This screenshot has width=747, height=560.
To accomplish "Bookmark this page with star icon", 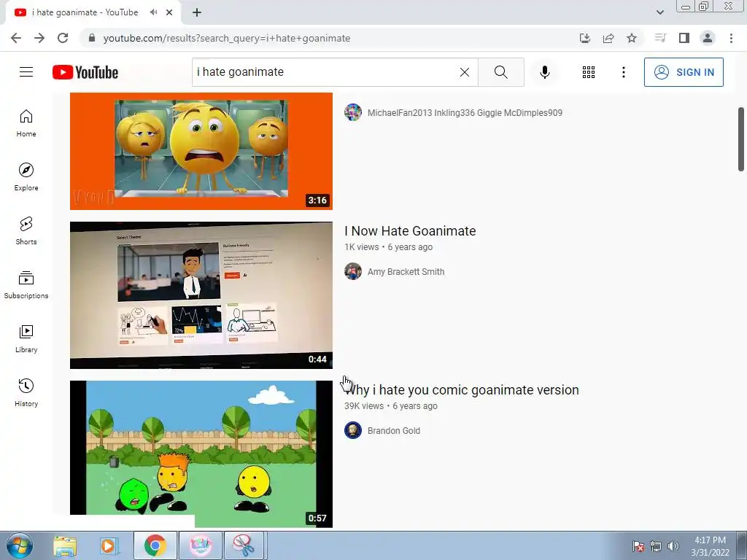I will (632, 38).
